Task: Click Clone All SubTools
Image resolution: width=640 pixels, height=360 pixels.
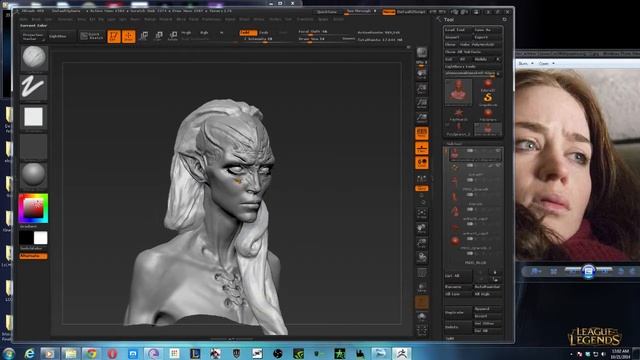Action: [473, 52]
